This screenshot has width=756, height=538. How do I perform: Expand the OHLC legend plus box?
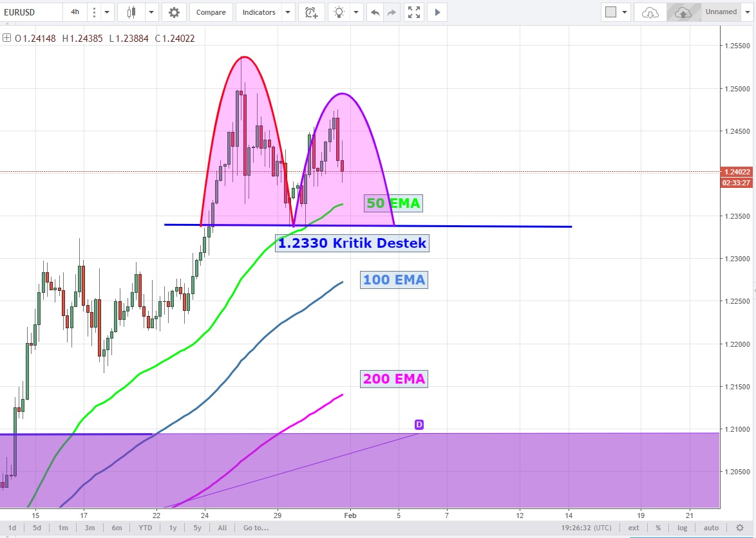(6, 37)
